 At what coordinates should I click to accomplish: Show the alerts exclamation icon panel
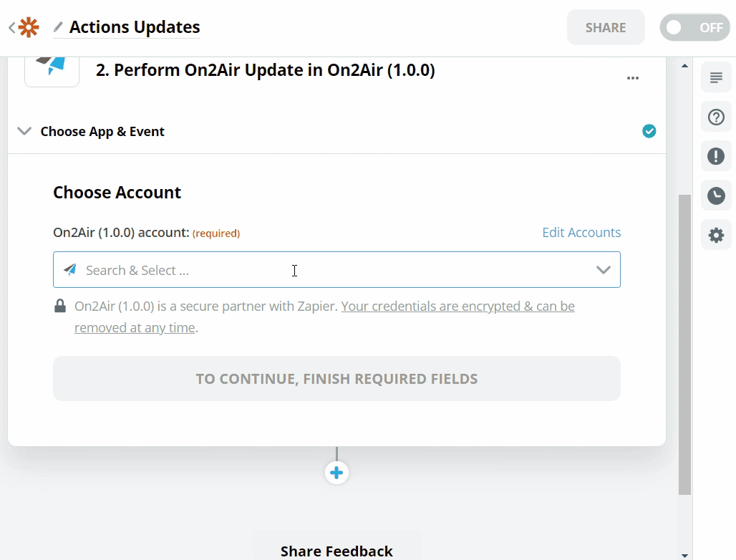pos(716,156)
